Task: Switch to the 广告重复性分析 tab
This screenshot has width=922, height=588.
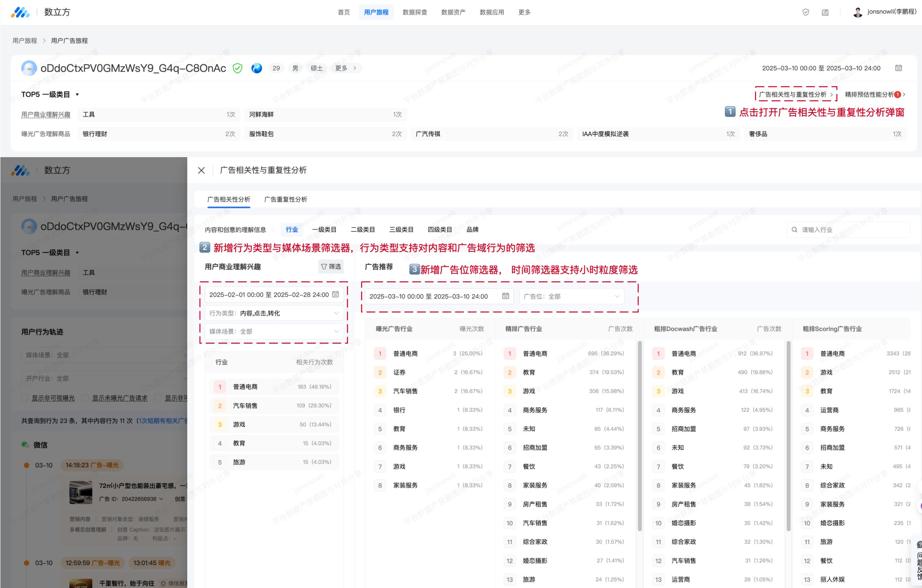Action: click(285, 199)
